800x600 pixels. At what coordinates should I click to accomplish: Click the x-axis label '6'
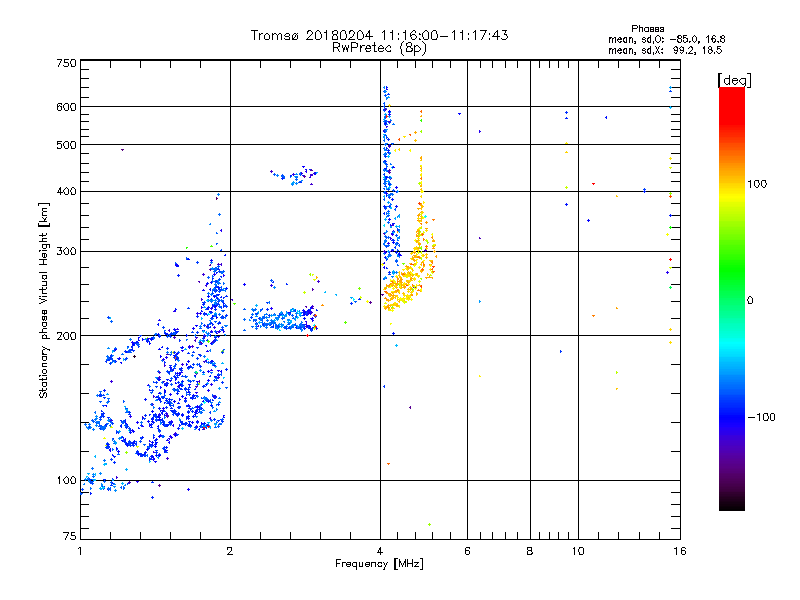467,551
